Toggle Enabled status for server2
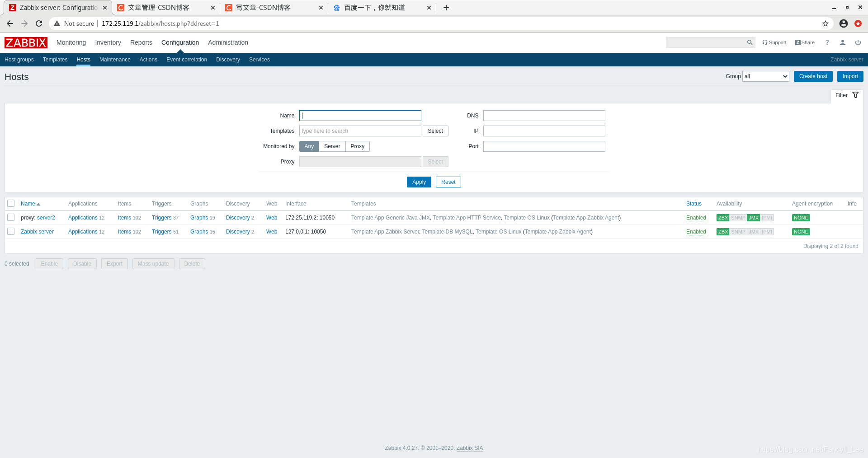 [x=696, y=218]
